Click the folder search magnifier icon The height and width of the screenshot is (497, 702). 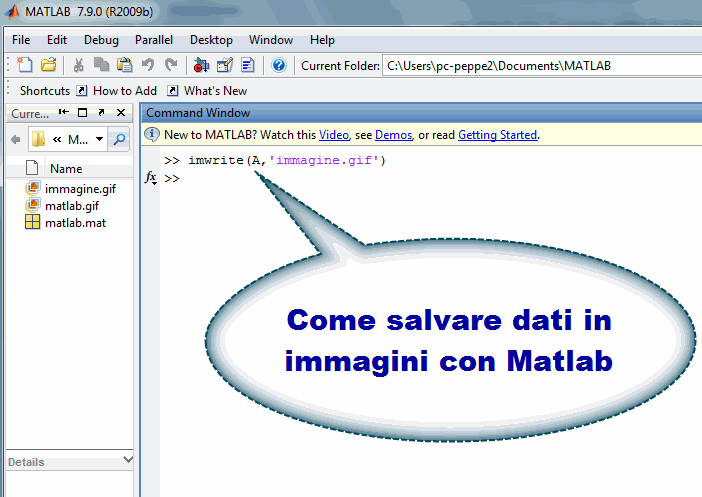pyautogui.click(x=119, y=139)
